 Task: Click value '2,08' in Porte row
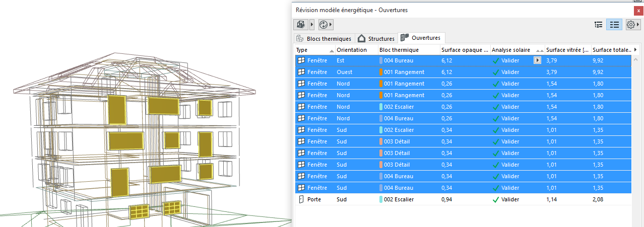coord(598,199)
